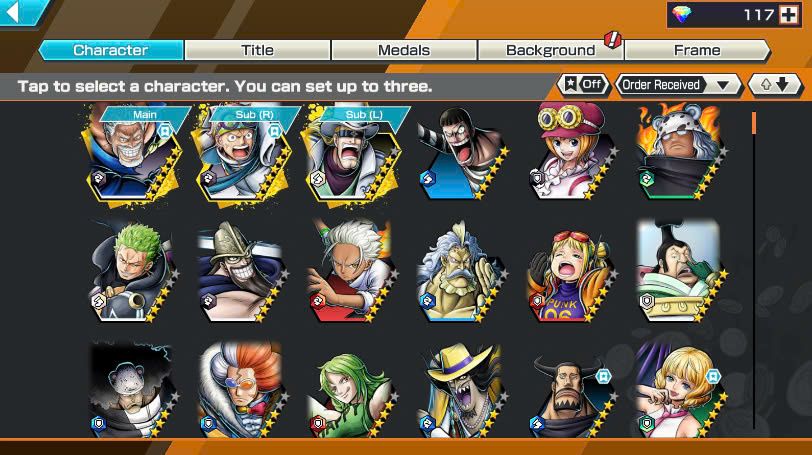Viewport: 812px width, 455px height.
Task: Click the orange scrollbar thumb
Action: click(754, 123)
